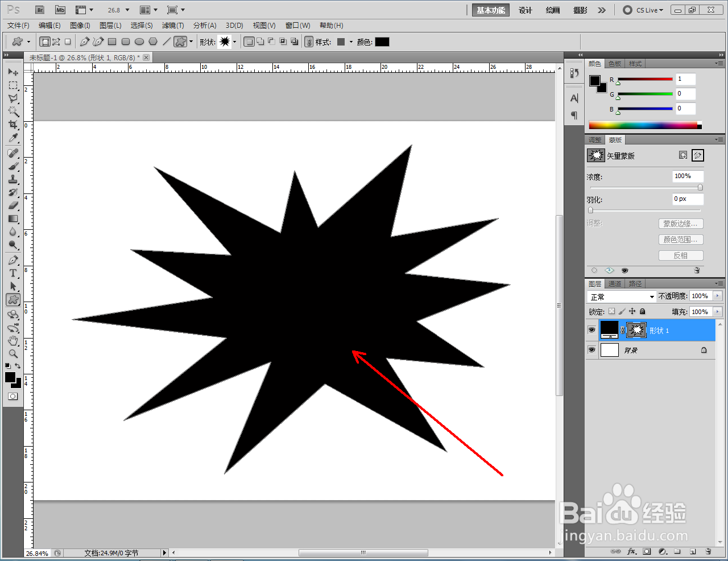Open the 样式 picker dropdown arrow

351,42
